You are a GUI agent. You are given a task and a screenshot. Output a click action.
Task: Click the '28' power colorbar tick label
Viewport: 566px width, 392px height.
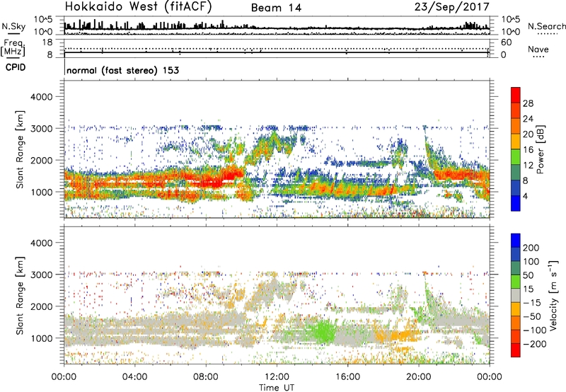pos(528,103)
